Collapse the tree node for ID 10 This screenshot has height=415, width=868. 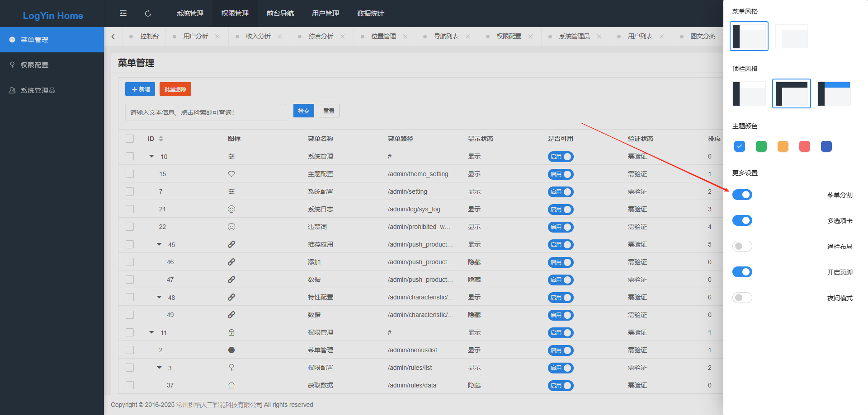pos(151,156)
